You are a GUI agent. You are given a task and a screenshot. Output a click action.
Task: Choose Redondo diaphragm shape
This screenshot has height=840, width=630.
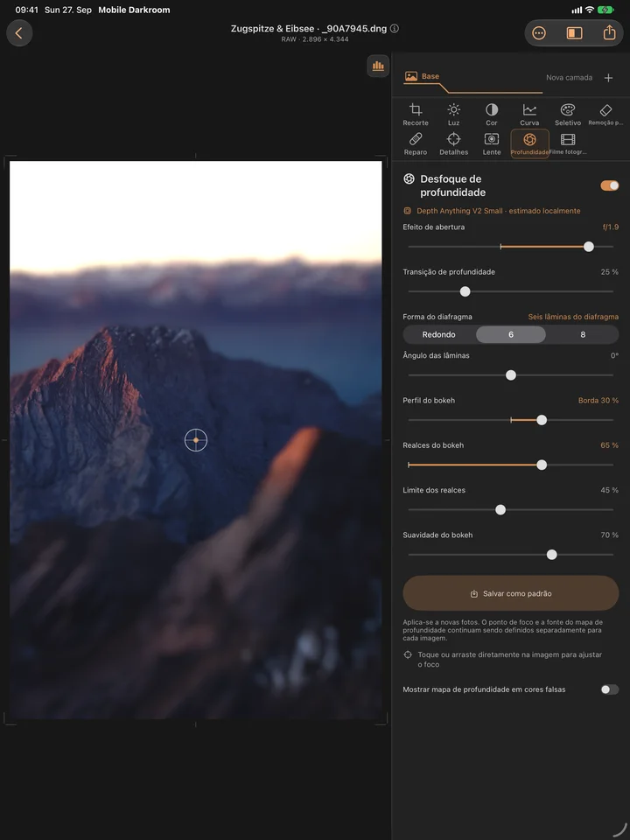click(x=438, y=334)
